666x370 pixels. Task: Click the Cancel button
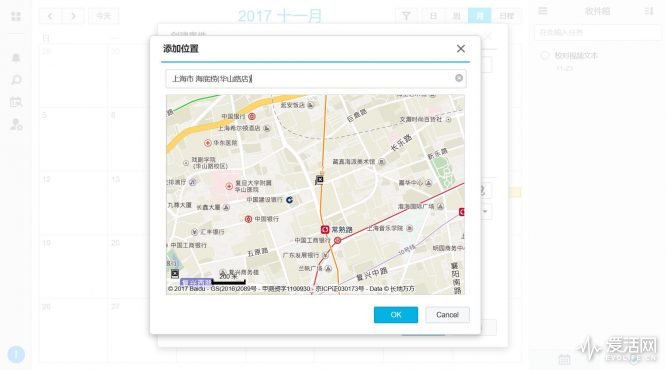447,315
